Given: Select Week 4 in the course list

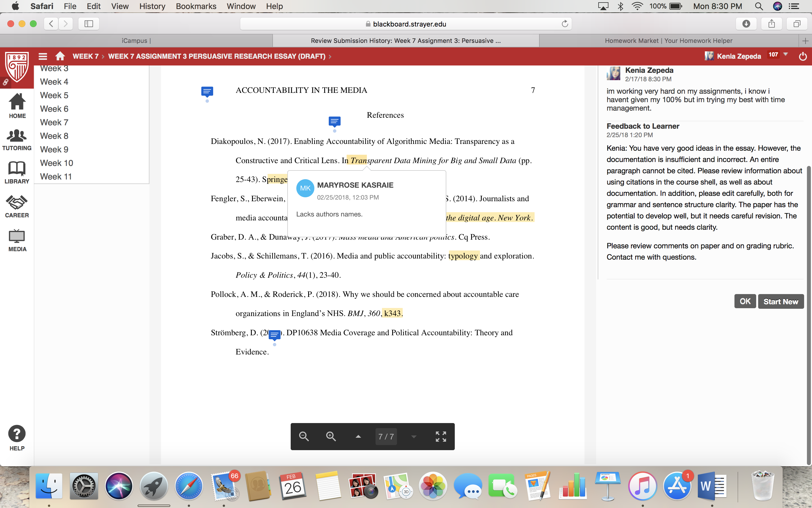Looking at the screenshot, I should point(54,82).
